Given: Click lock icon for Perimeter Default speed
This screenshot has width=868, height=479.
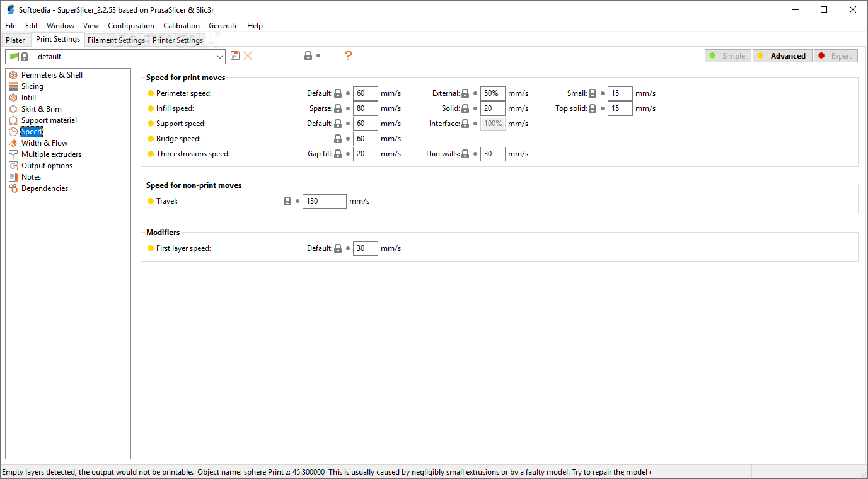Looking at the screenshot, I should coord(338,93).
